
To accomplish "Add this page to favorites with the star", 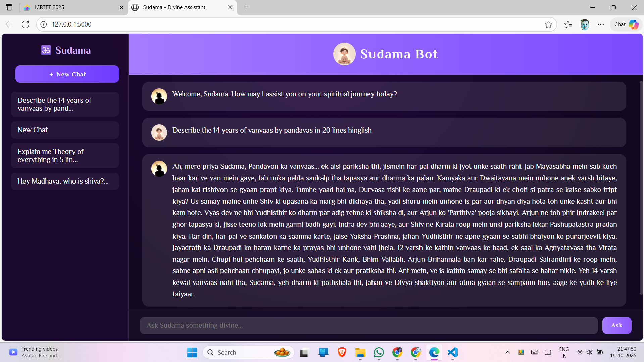I will pos(548,24).
